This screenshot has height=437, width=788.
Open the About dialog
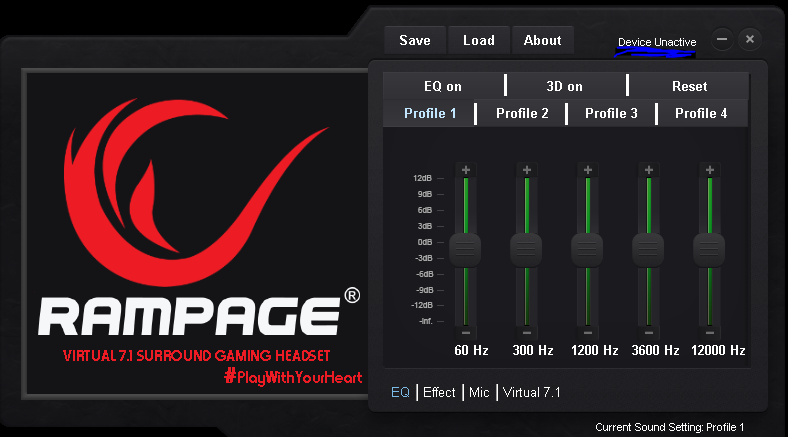point(543,40)
